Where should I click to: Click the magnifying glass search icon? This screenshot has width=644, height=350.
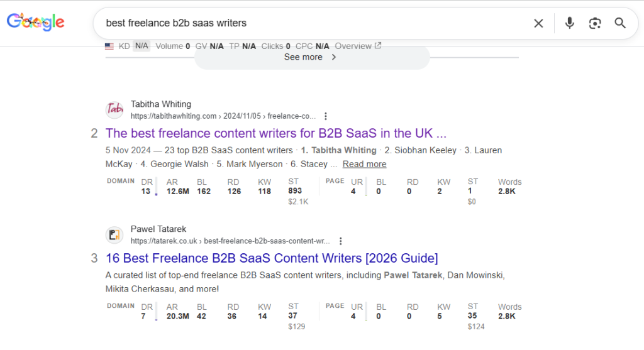click(620, 23)
